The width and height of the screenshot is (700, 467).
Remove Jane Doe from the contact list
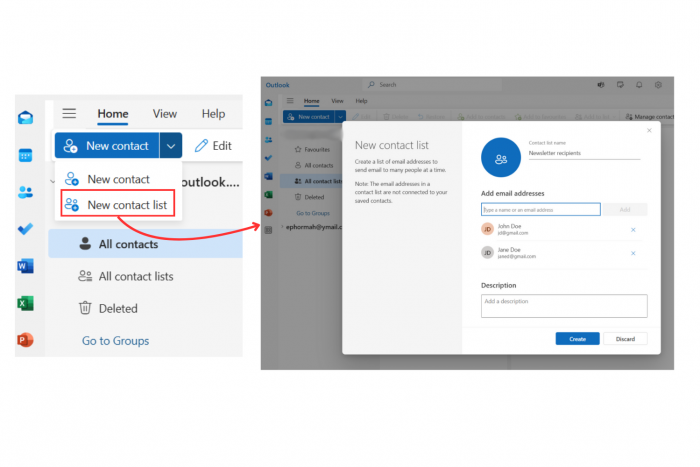point(633,253)
